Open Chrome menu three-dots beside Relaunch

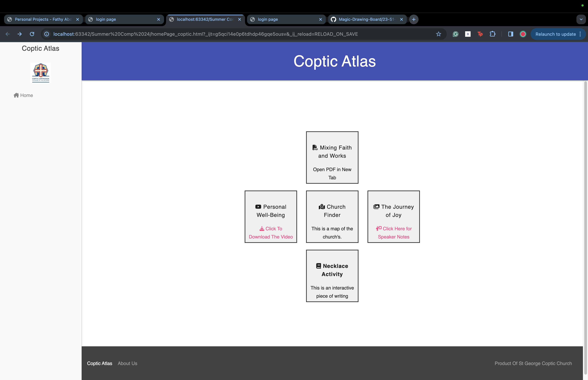580,34
